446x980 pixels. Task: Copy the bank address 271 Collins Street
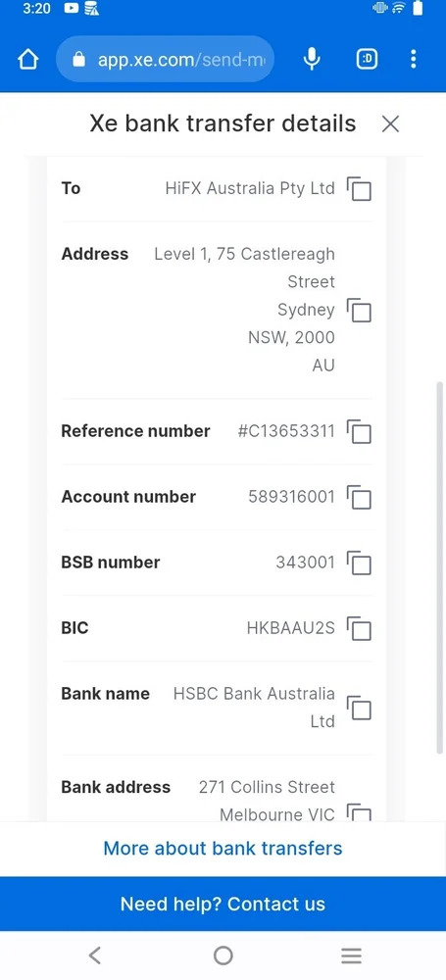click(x=359, y=811)
